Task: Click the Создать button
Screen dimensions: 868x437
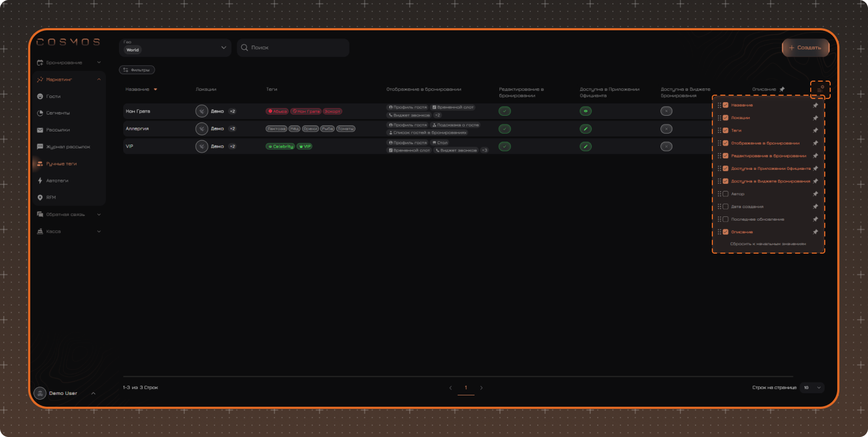Action: point(805,48)
